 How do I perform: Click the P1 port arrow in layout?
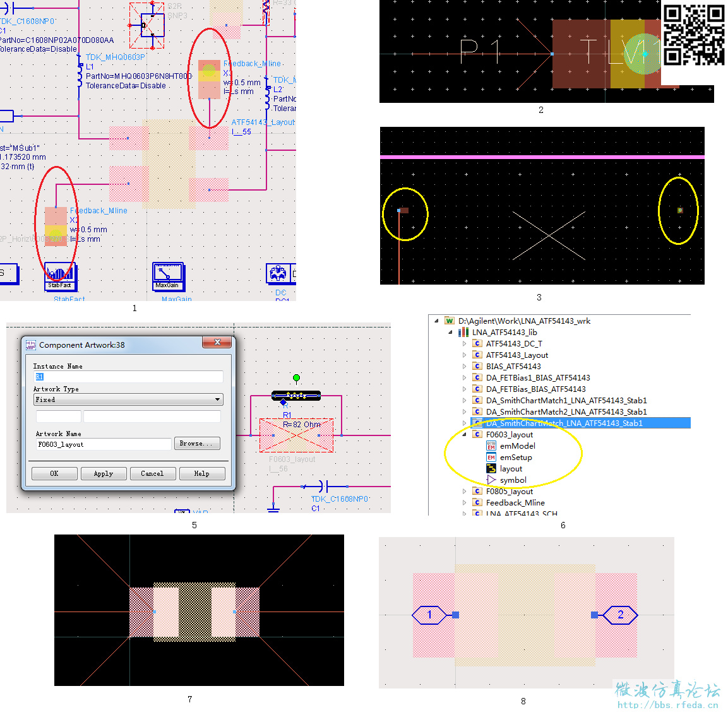click(x=534, y=54)
